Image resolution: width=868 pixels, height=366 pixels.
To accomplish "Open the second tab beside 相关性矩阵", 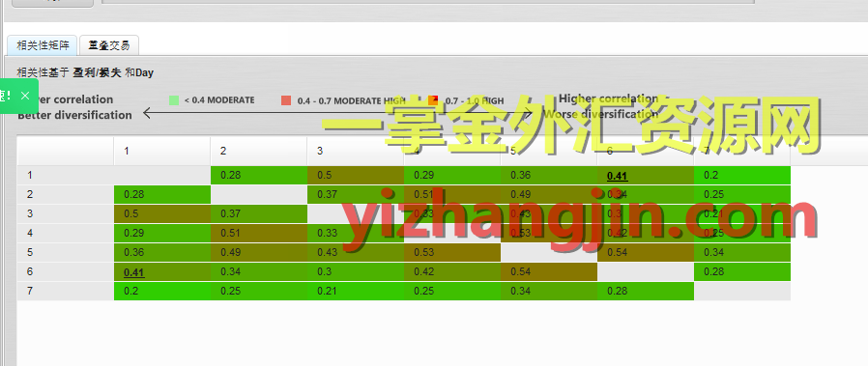I will click(109, 45).
